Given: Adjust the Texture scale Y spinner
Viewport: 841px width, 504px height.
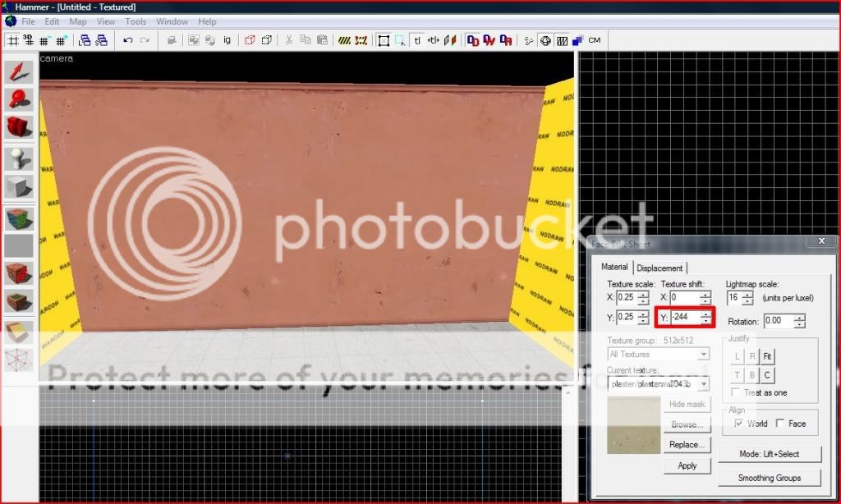Looking at the screenshot, I should point(643,318).
